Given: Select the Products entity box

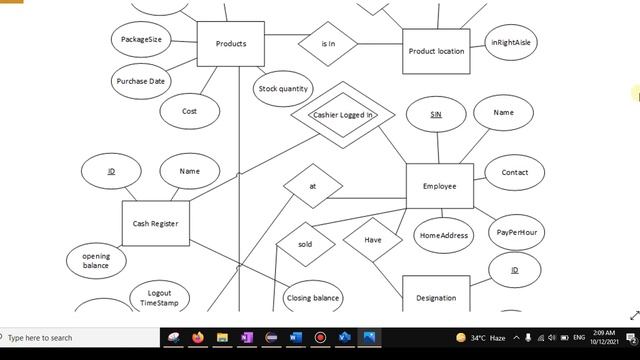Looking at the screenshot, I should tap(231, 44).
